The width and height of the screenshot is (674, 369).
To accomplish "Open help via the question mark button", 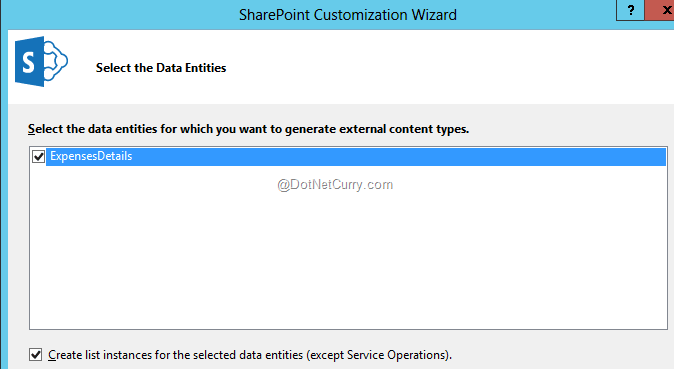I will [x=631, y=10].
